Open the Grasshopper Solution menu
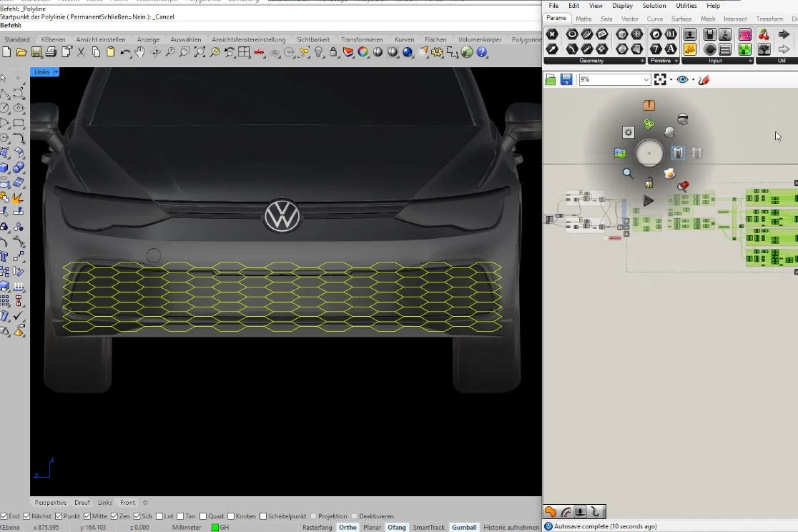798x532 pixels. [654, 6]
